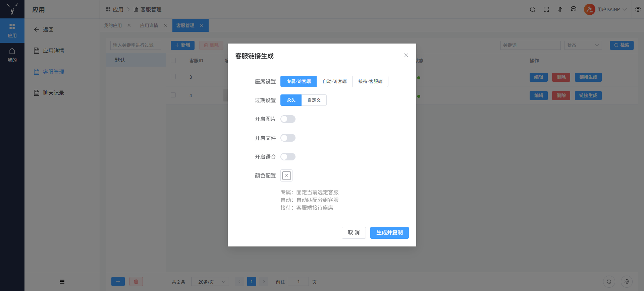The image size is (644, 291).
Task: Open the settings gear in top right
Action: pyautogui.click(x=638, y=9)
